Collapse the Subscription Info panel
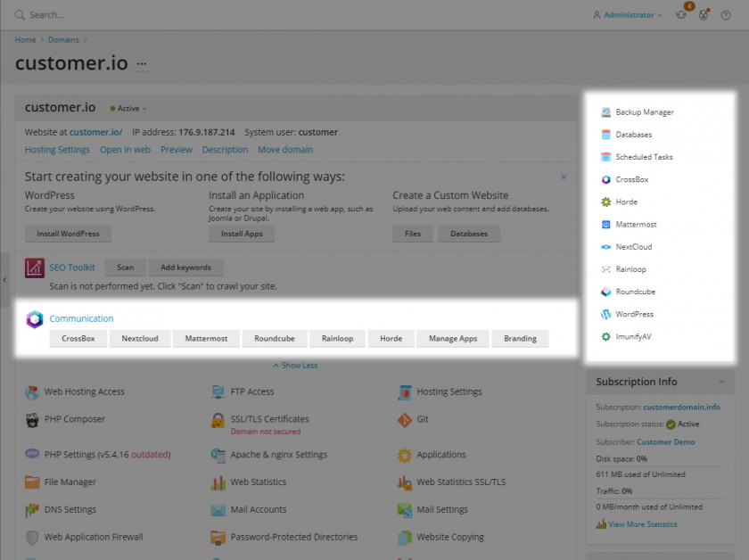The image size is (749, 560). point(721,382)
